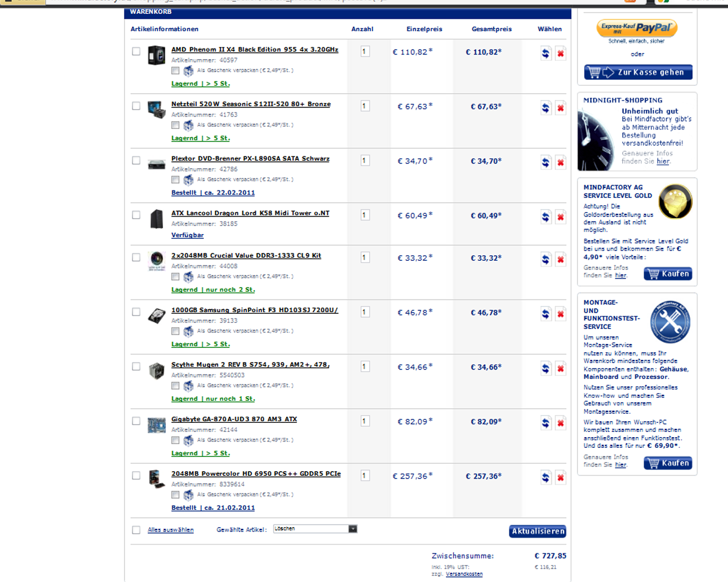
Task: Update the Gigabyte GA-870A-UD3 row
Action: tap(545, 423)
